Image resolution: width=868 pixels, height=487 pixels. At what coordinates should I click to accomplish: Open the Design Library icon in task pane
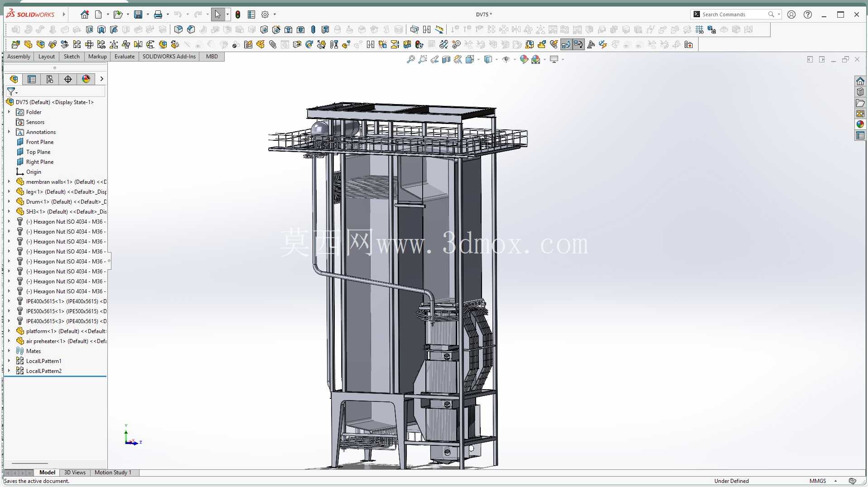(860, 92)
